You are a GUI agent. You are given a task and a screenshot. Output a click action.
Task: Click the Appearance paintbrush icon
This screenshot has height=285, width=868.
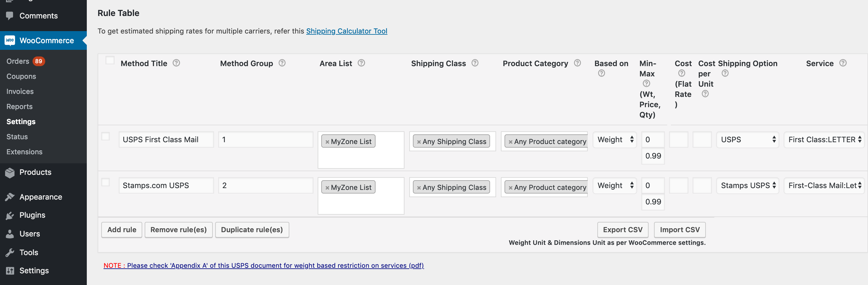[10, 197]
